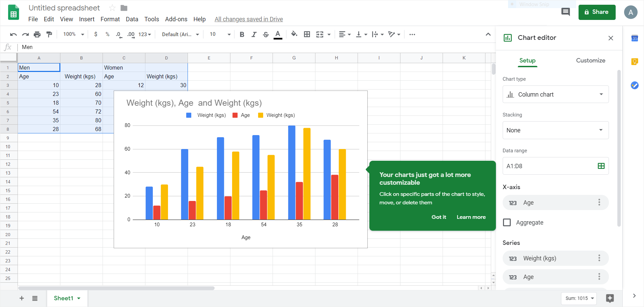The image size is (644, 307).
Task: Select data range with the grid icon
Action: point(601,166)
